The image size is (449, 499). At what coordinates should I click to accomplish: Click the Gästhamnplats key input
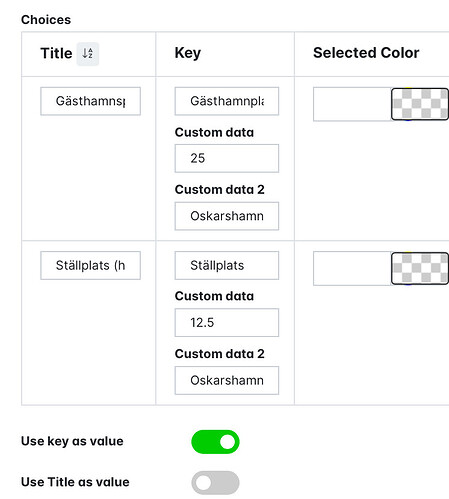point(227,101)
